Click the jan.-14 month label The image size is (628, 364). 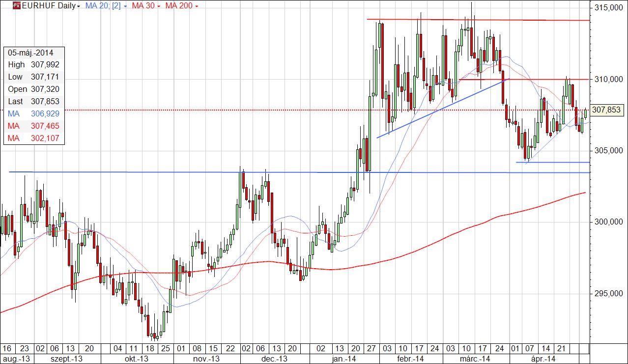tap(343, 359)
